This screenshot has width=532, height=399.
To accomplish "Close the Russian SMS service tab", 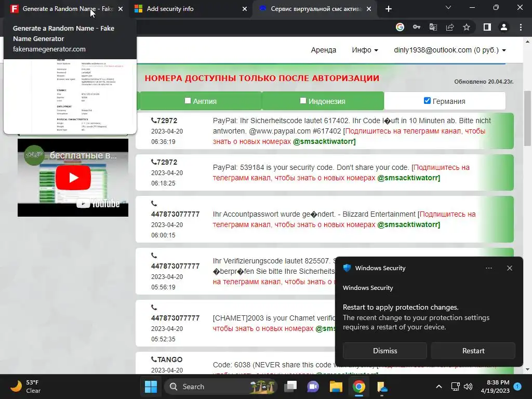I will pos(369,9).
